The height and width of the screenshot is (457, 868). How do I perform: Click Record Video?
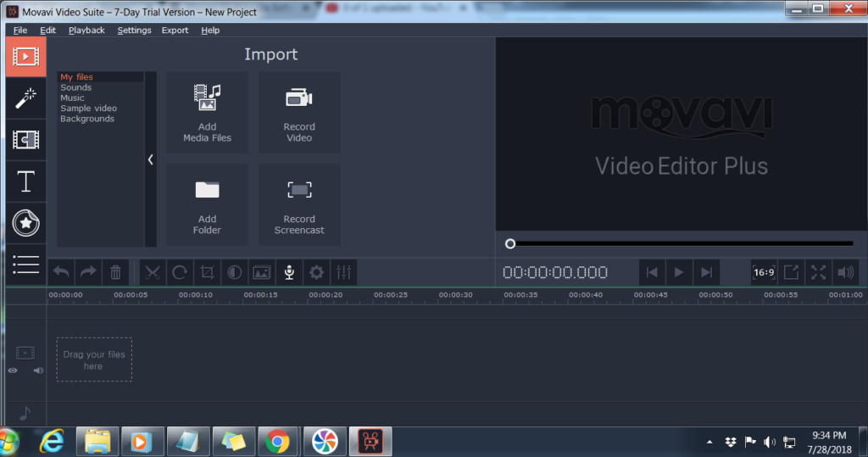299,113
